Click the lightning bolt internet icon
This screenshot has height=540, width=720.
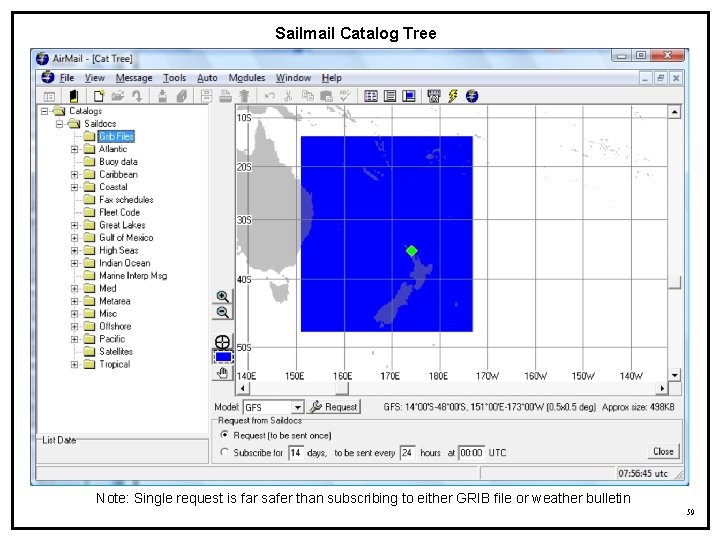point(453,96)
